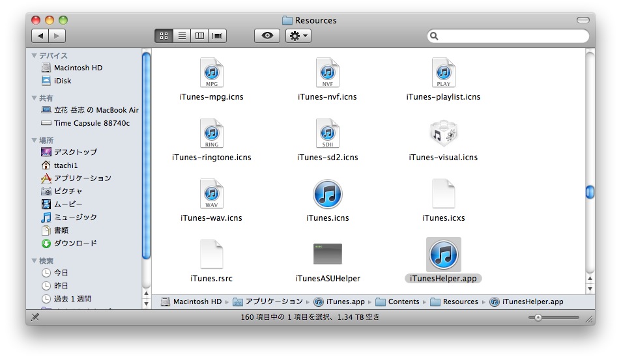Viewport: 621px width, 364px height.
Task: Open iDisk in the sidebar
Action: 63,81
